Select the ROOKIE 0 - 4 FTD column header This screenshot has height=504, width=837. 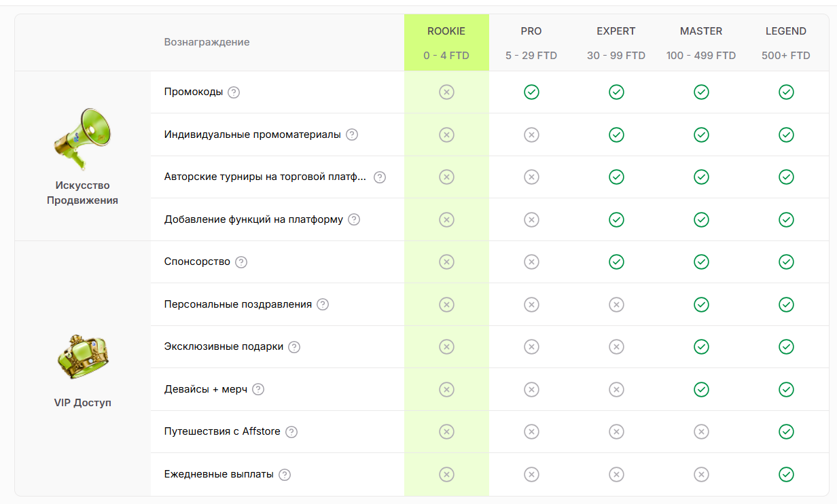(446, 43)
